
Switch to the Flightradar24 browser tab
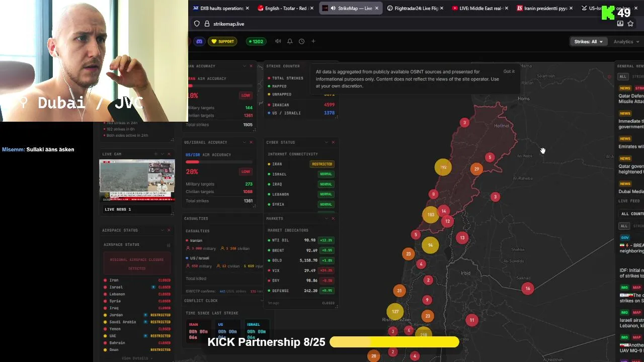[415, 8]
